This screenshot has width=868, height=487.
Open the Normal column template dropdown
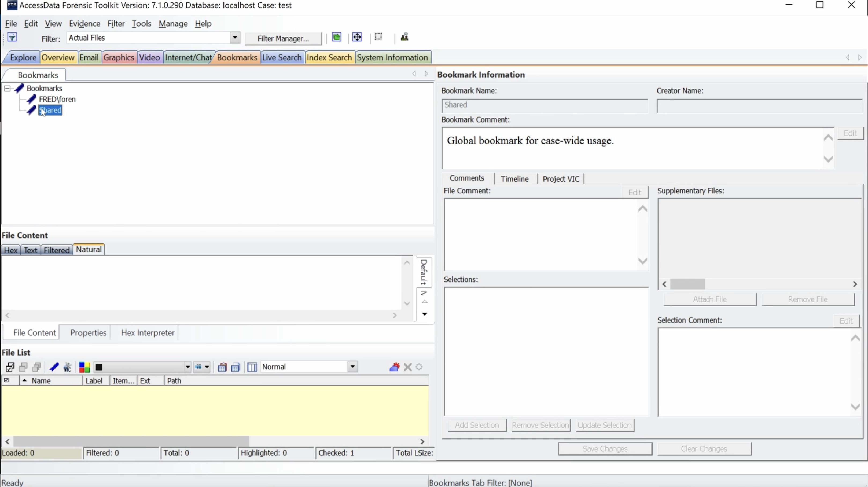click(352, 367)
